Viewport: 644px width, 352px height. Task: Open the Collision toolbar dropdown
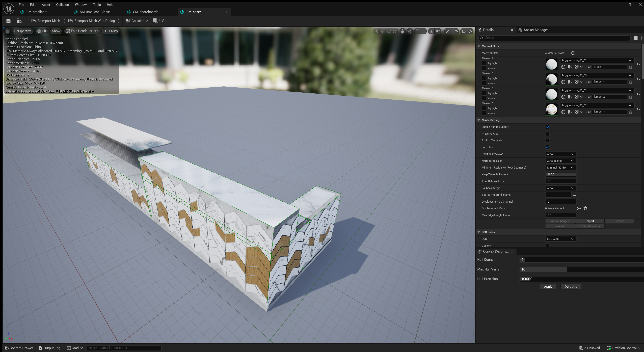coord(137,21)
